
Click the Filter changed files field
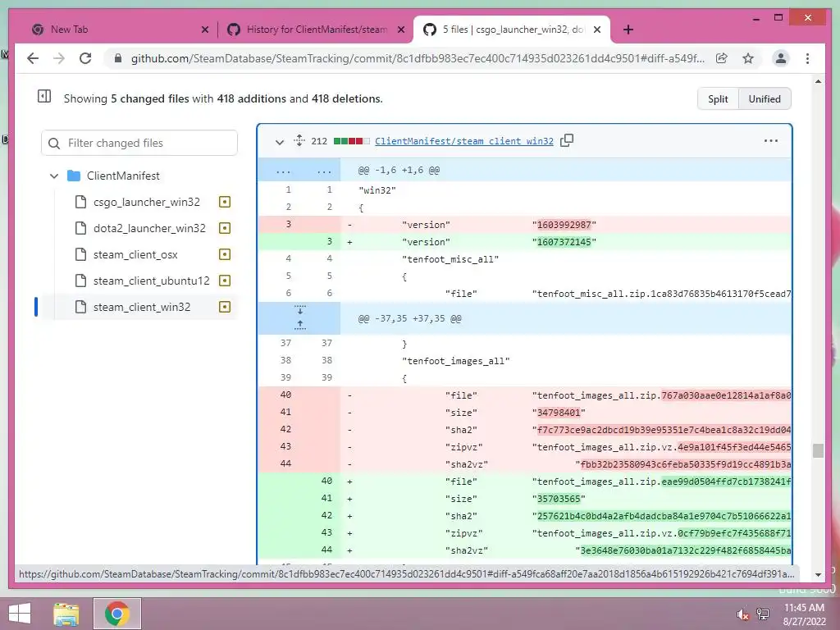pos(139,143)
